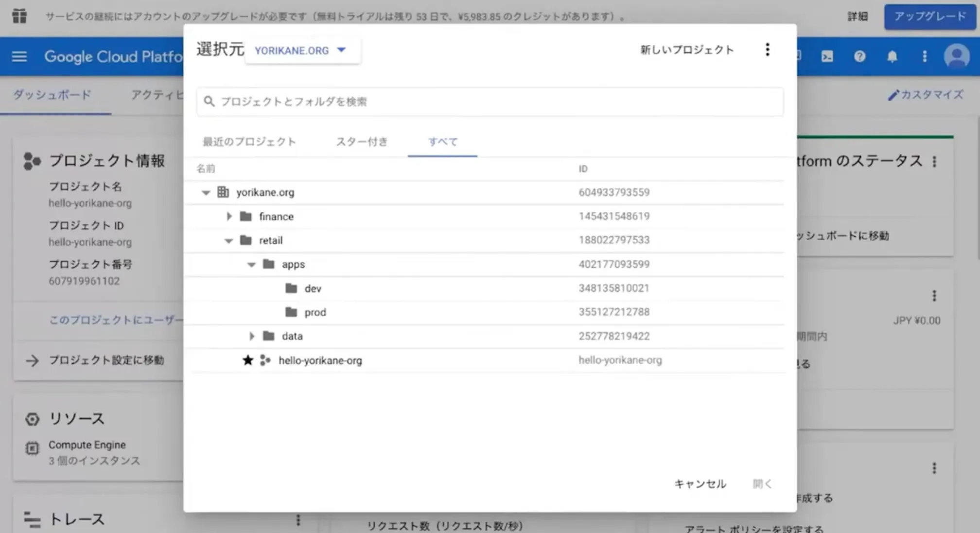The image size is (980, 533).
Task: Click the hello-yorikane-org project icon
Action: [265, 360]
